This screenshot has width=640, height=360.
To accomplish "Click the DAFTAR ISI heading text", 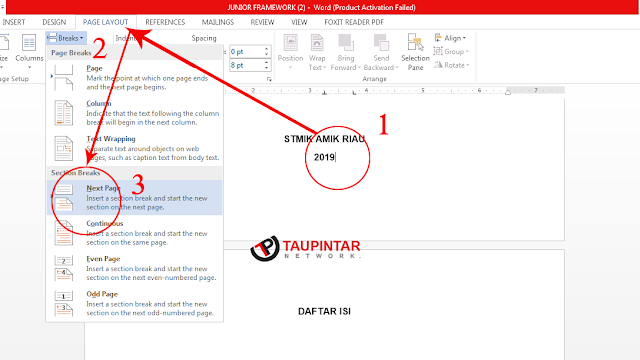I will [324, 311].
